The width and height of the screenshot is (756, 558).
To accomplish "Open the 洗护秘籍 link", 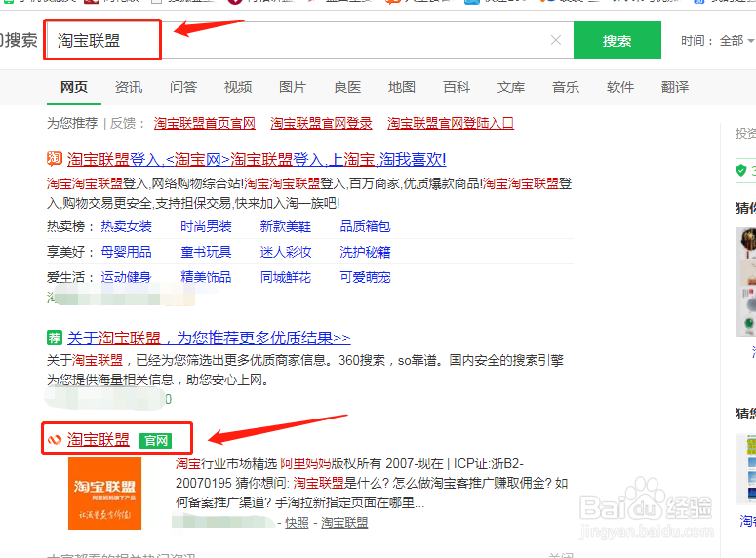I will pyautogui.click(x=365, y=252).
